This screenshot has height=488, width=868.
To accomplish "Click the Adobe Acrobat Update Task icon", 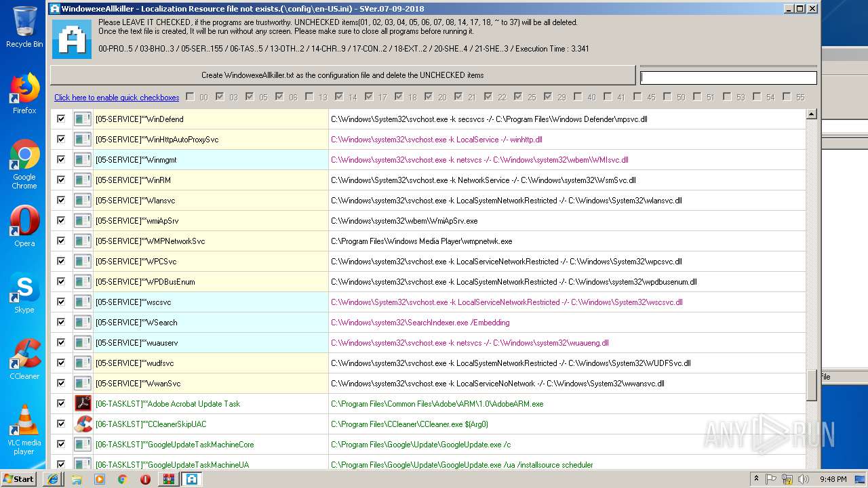I will pyautogui.click(x=83, y=403).
